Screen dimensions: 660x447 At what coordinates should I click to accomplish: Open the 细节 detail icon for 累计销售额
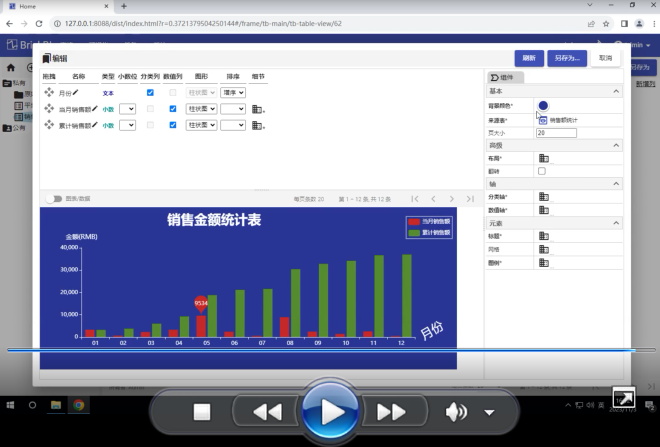point(257,125)
